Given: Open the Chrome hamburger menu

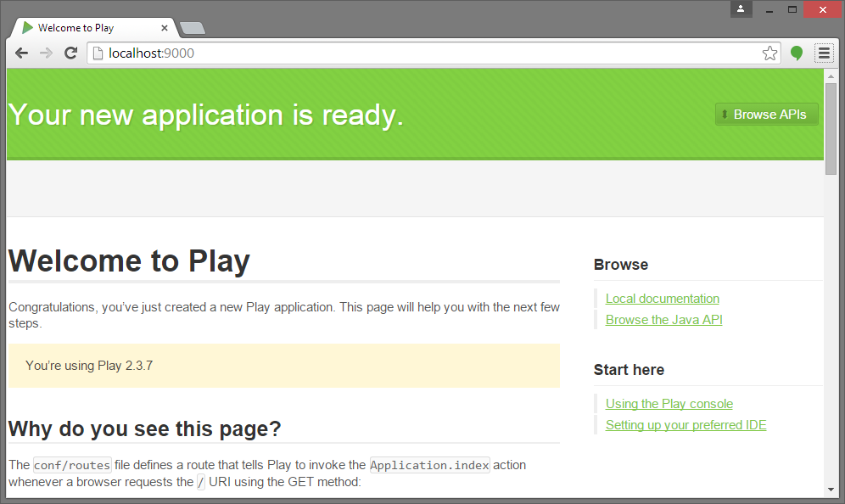Looking at the screenshot, I should [x=824, y=53].
